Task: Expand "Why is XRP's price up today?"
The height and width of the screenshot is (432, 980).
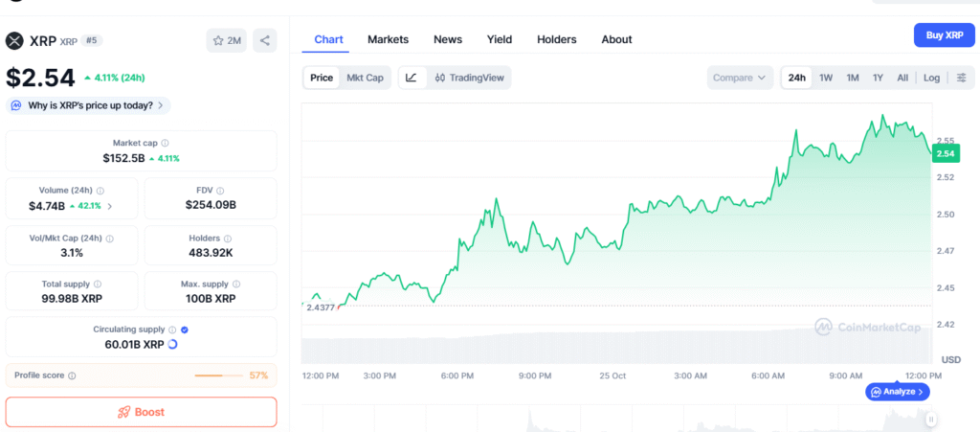Action: coord(88,105)
